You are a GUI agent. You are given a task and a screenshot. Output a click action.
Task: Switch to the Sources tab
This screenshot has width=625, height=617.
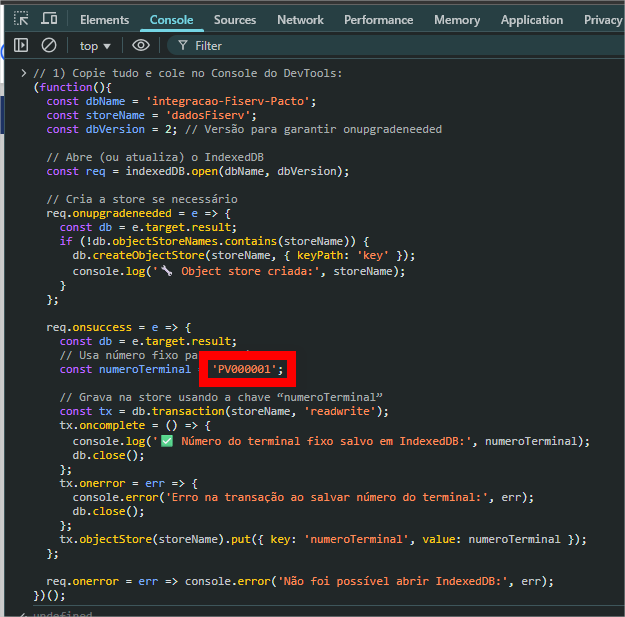coord(235,19)
